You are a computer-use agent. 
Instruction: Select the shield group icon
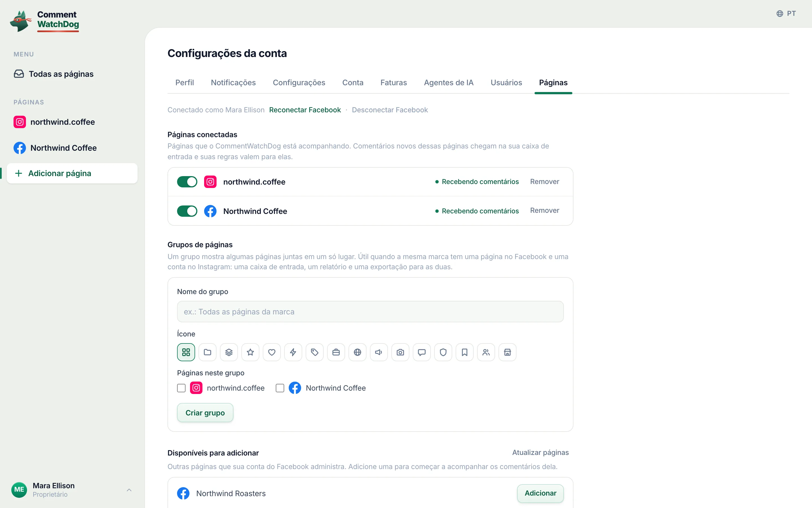(x=443, y=352)
